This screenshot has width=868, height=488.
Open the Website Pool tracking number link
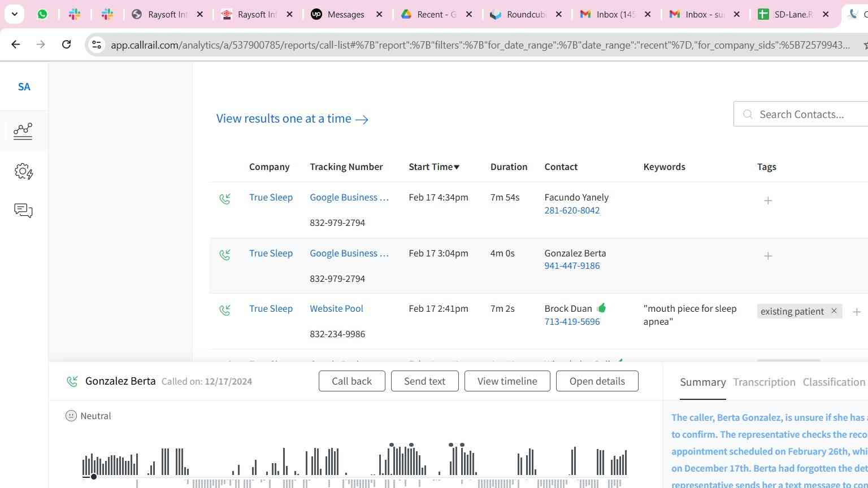(336, 308)
